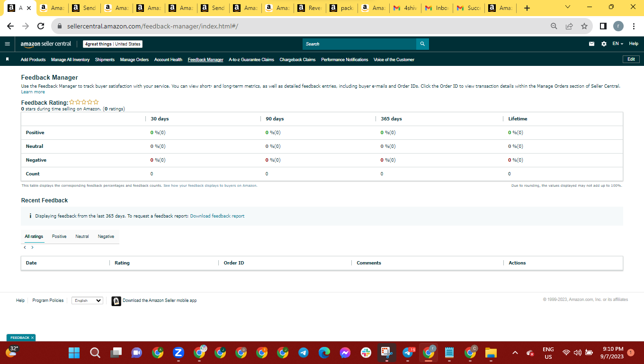The image size is (644, 364).
Task: Click the tab search chevron in Chrome
Action: pyautogui.click(x=568, y=7)
